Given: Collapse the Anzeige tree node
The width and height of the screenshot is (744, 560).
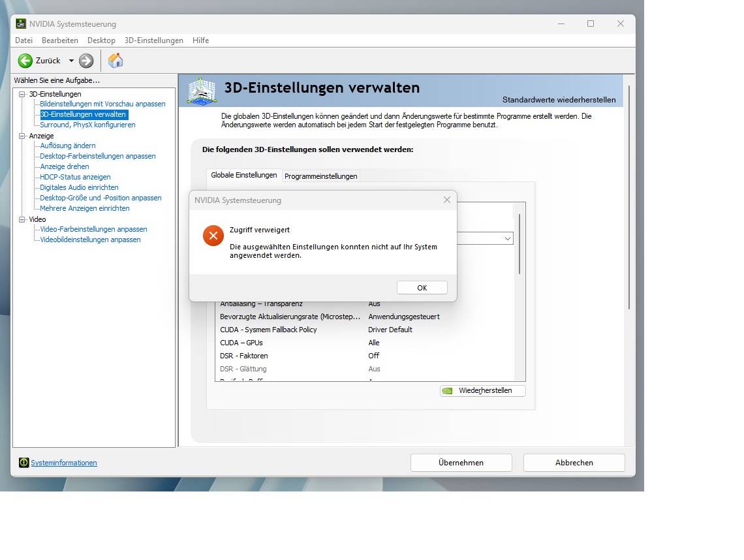Looking at the screenshot, I should click(x=22, y=136).
